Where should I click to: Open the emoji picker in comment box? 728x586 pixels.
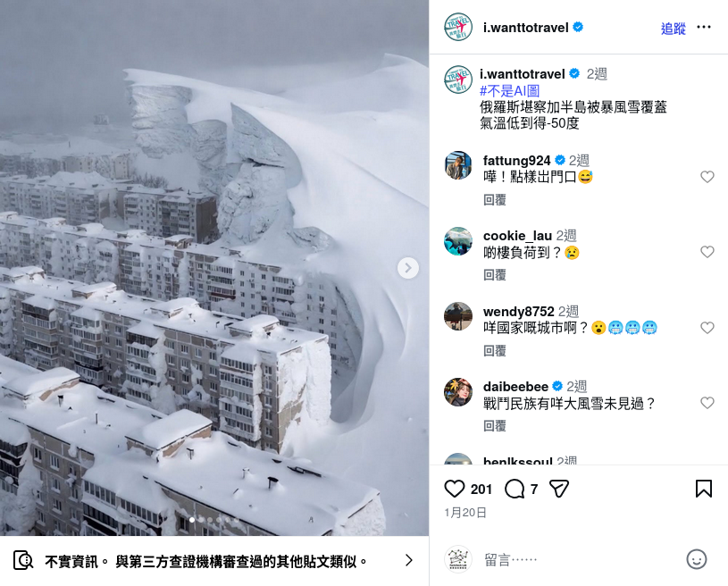[697, 559]
